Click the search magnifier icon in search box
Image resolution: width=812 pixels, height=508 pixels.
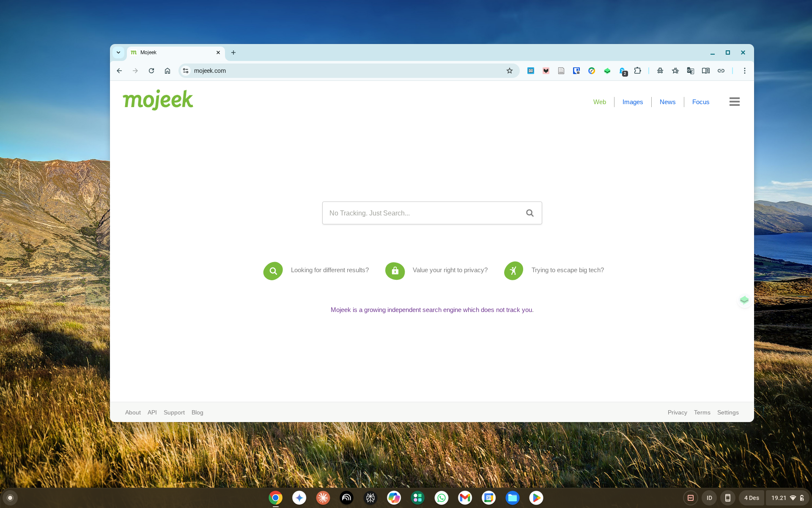pyautogui.click(x=529, y=213)
